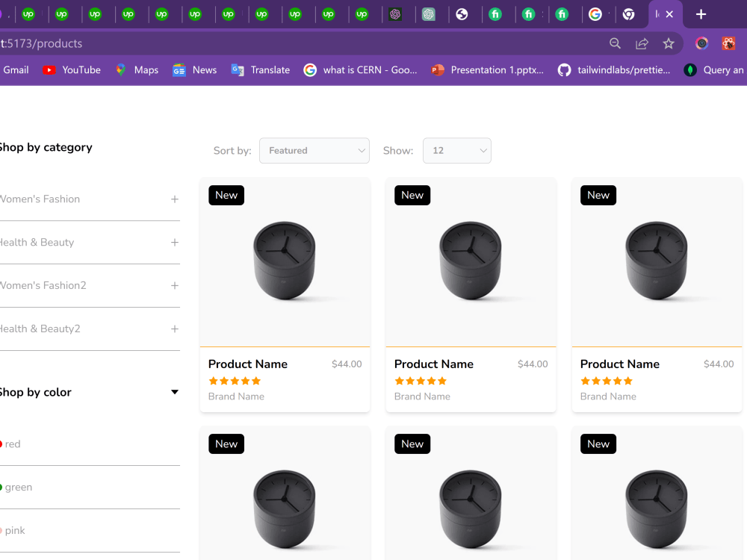747x560 pixels.
Task: Open the Query an MongoDB bookmark
Action: tap(715, 70)
